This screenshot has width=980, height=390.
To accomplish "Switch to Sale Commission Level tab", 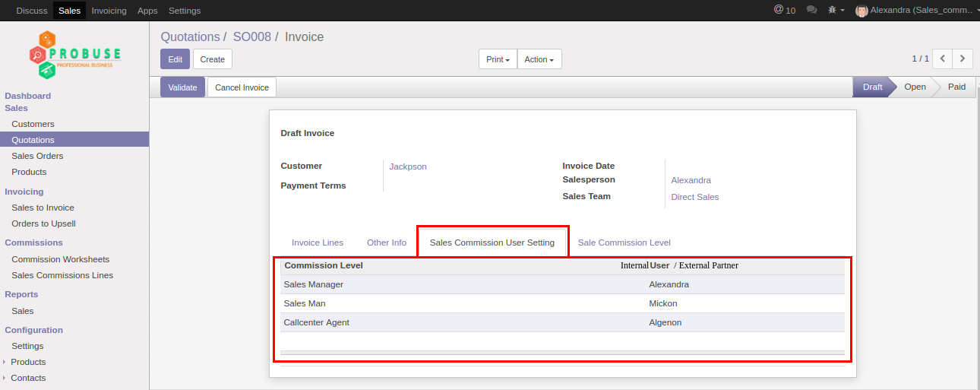I will (x=624, y=243).
